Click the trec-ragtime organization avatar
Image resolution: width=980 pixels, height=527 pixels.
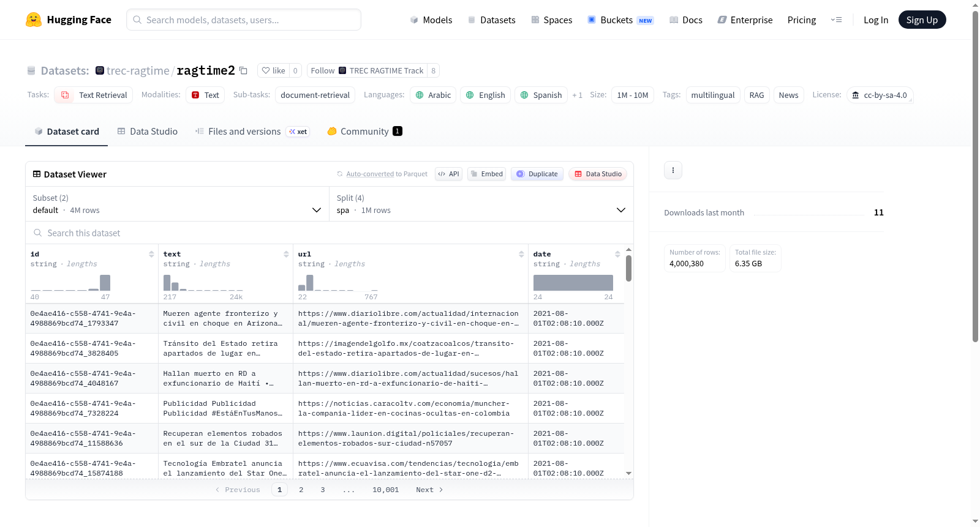[100, 70]
